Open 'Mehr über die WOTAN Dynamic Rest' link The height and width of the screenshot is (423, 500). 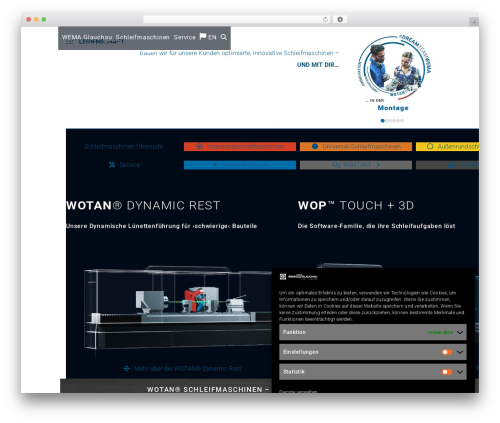187,368
